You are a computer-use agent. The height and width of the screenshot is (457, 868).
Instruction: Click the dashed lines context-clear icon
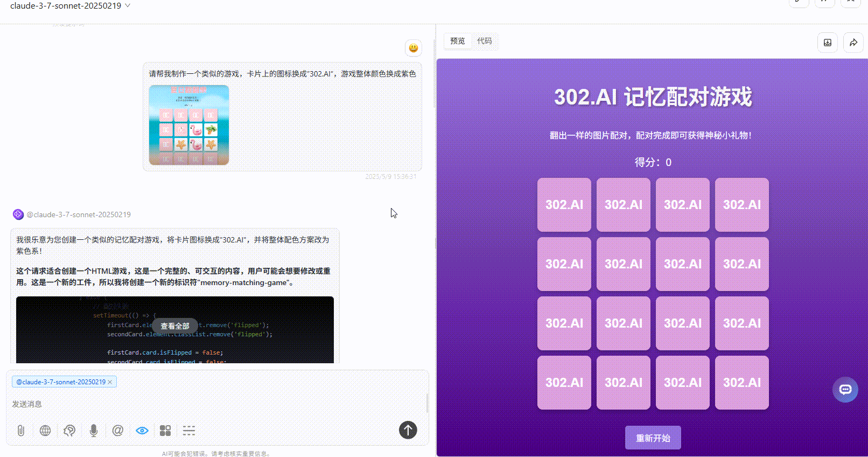189,431
